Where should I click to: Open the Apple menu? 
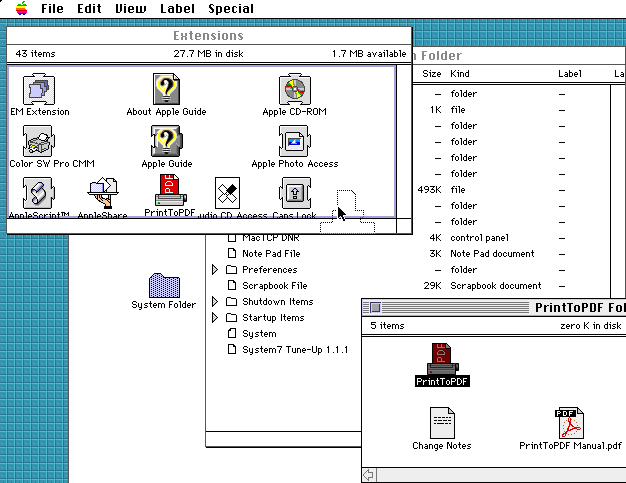tap(22, 8)
